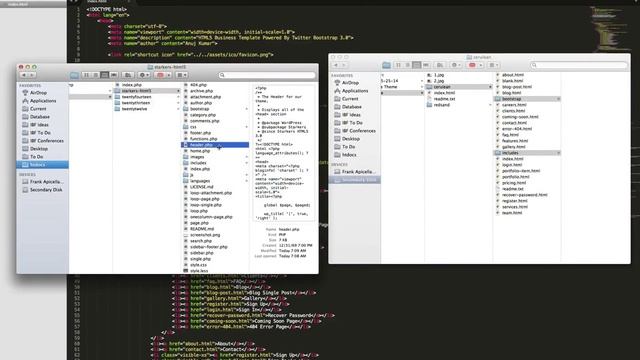Select AirDrop in cerulean window sidebar

tap(350, 83)
